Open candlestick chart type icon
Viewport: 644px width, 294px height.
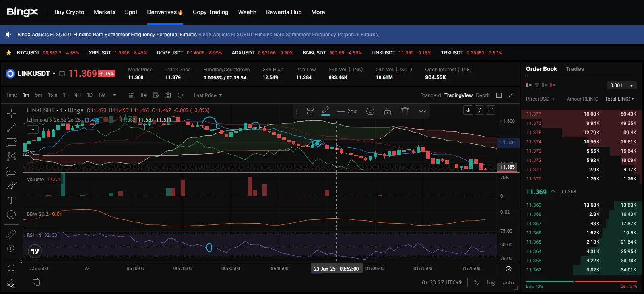[x=144, y=95]
